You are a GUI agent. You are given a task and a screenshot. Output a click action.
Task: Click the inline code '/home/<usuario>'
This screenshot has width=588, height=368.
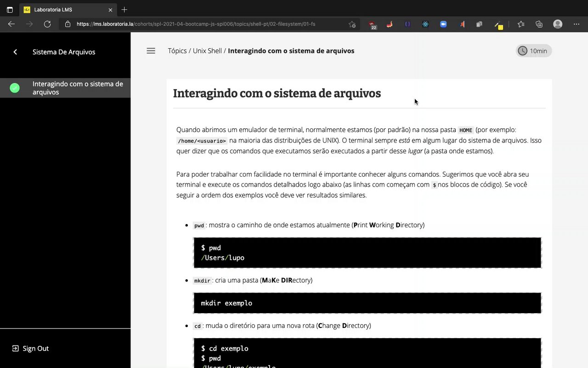[x=202, y=141]
